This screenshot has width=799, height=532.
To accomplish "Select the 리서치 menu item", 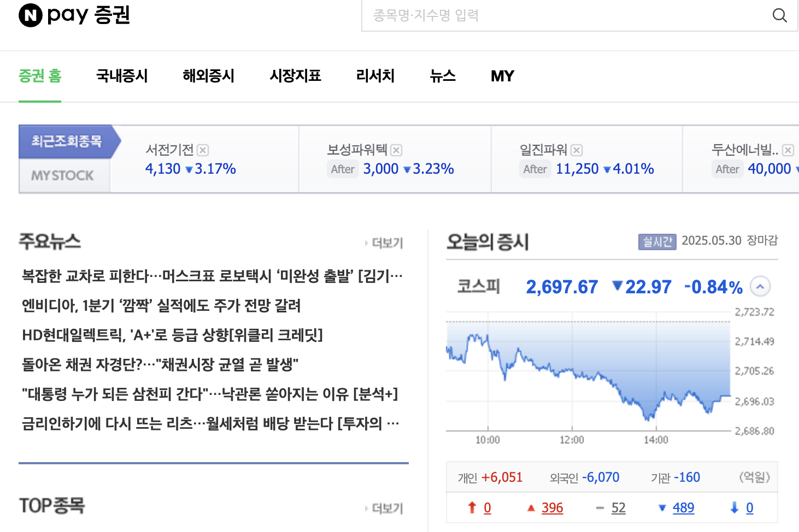I will [374, 76].
